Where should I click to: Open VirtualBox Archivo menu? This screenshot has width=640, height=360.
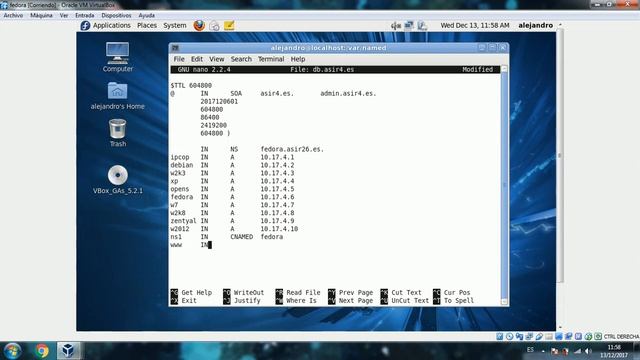[13, 16]
